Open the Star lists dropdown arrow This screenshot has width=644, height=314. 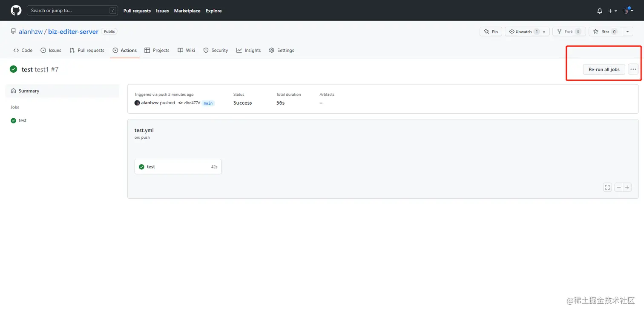[628, 31]
